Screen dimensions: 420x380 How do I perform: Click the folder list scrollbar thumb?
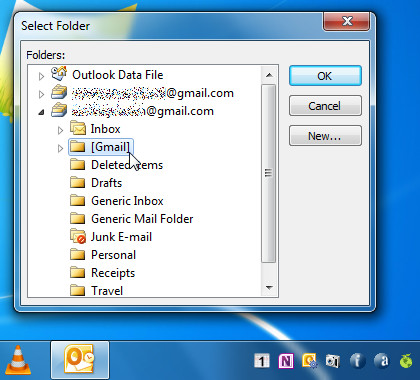click(x=269, y=173)
